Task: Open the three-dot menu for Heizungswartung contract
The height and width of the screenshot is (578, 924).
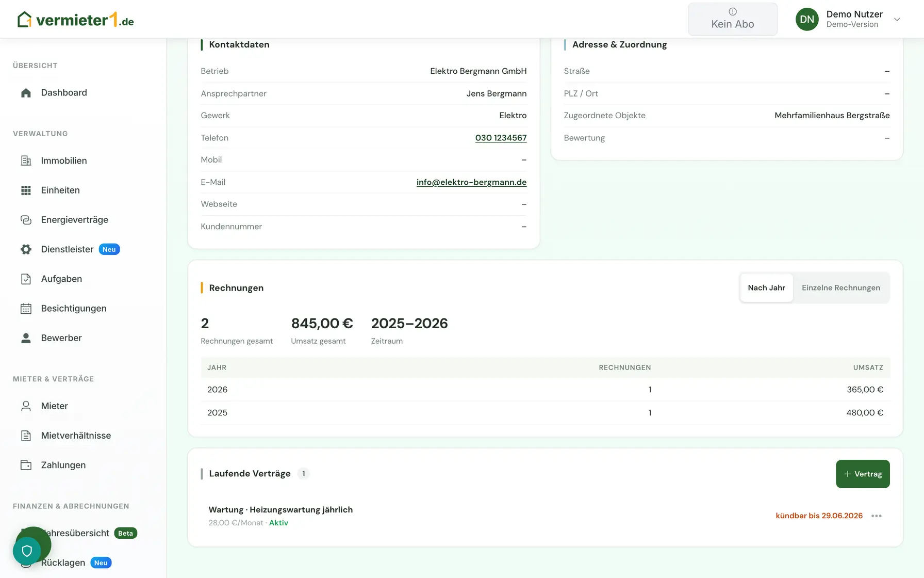Action: [x=877, y=516]
